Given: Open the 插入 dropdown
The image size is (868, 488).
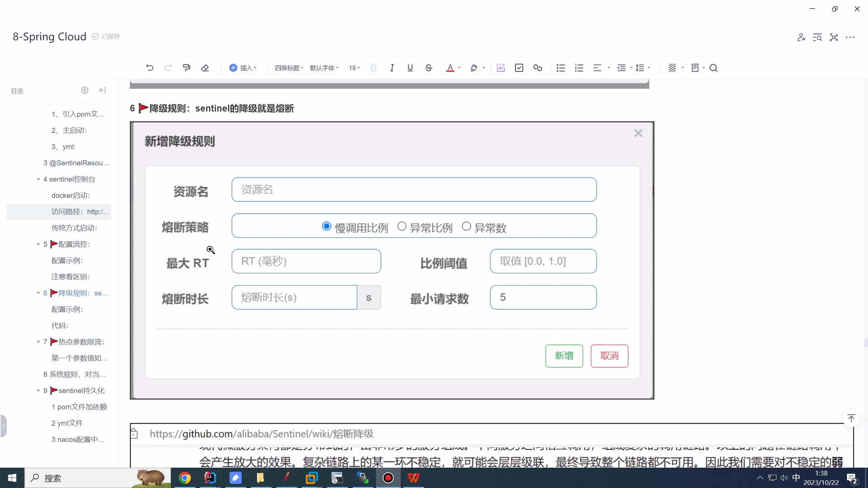Looking at the screenshot, I should 243,68.
